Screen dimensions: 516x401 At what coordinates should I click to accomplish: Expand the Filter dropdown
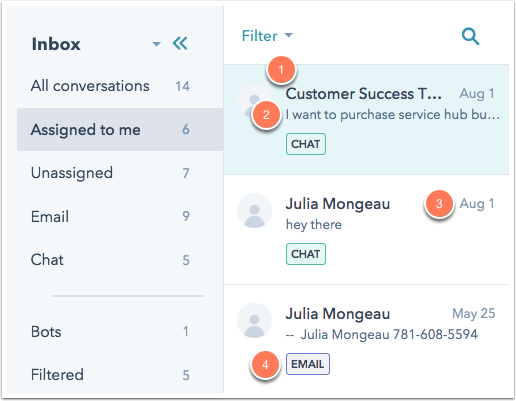pos(267,36)
